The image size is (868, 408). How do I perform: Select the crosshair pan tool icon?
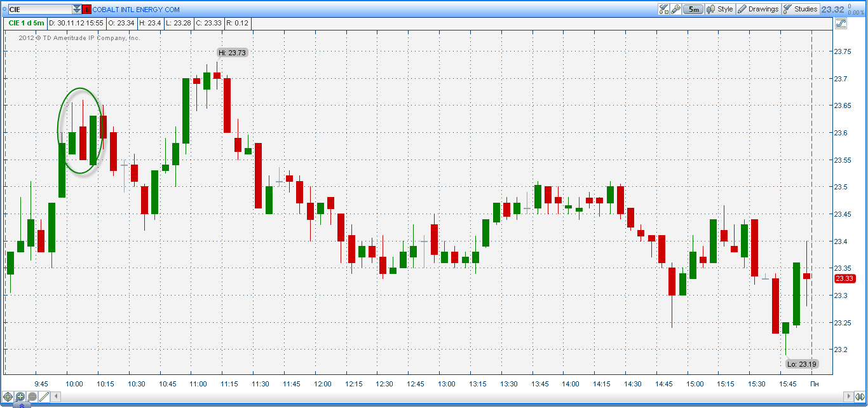pyautogui.click(x=8, y=397)
